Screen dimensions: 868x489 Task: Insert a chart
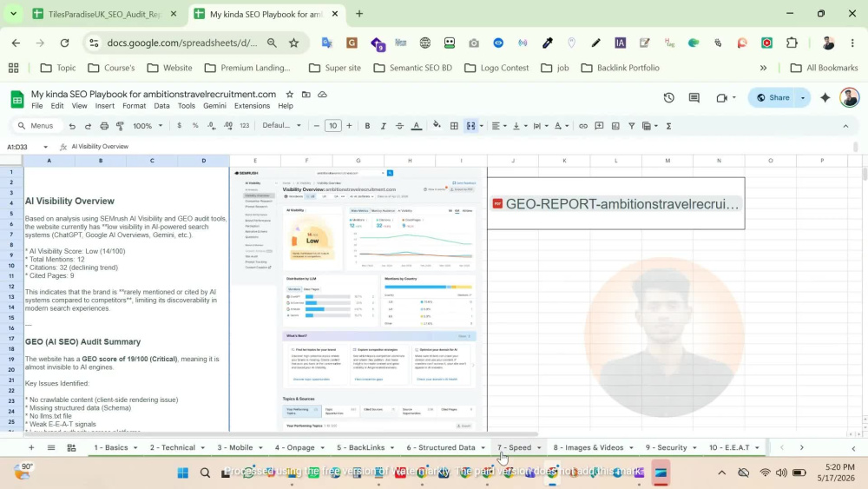tap(615, 126)
